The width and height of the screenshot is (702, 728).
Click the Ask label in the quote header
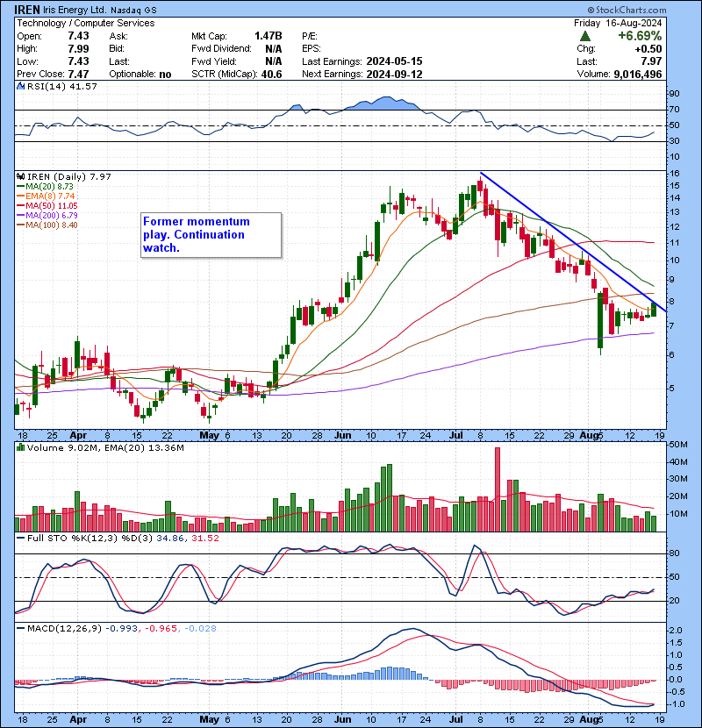tap(118, 36)
